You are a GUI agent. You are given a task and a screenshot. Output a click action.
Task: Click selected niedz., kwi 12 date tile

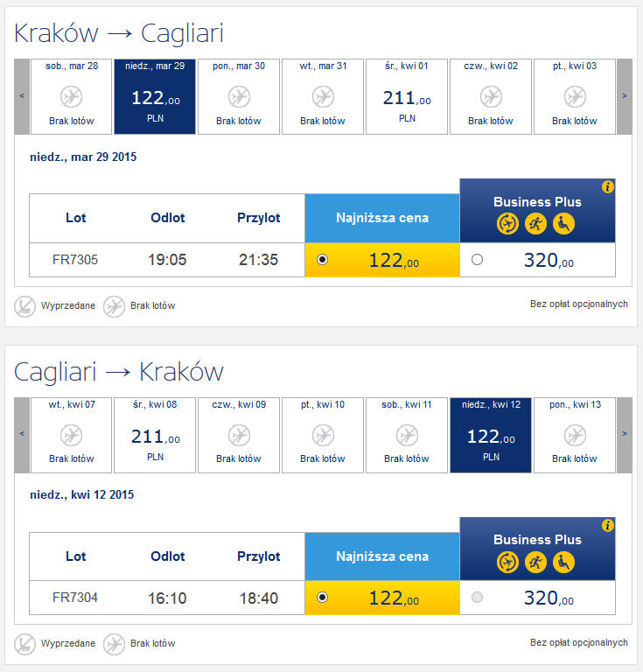point(491,435)
